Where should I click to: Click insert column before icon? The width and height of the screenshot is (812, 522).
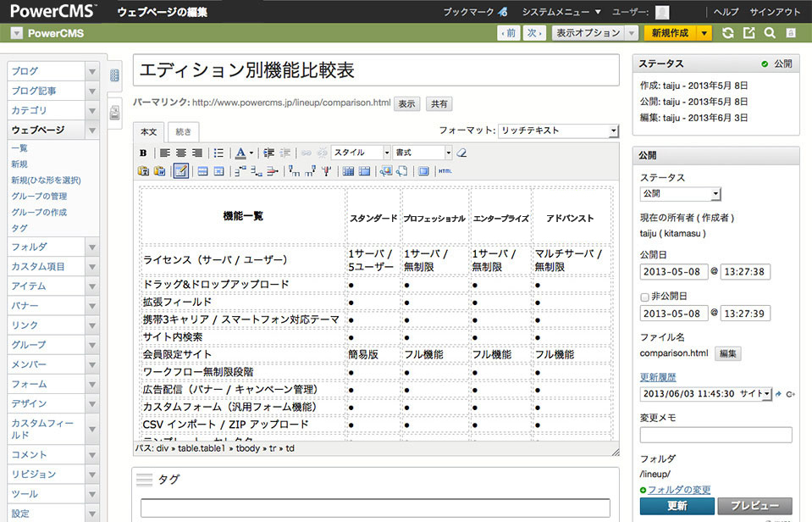pyautogui.click(x=294, y=171)
